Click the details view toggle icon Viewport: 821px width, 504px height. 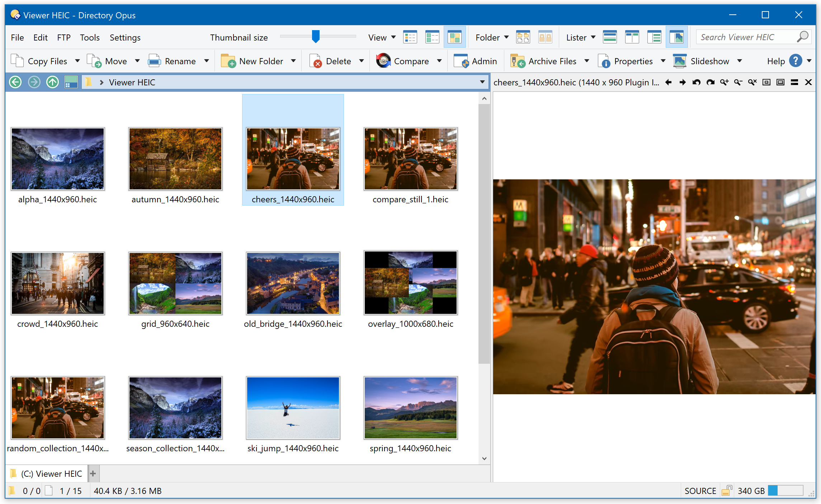(x=410, y=37)
